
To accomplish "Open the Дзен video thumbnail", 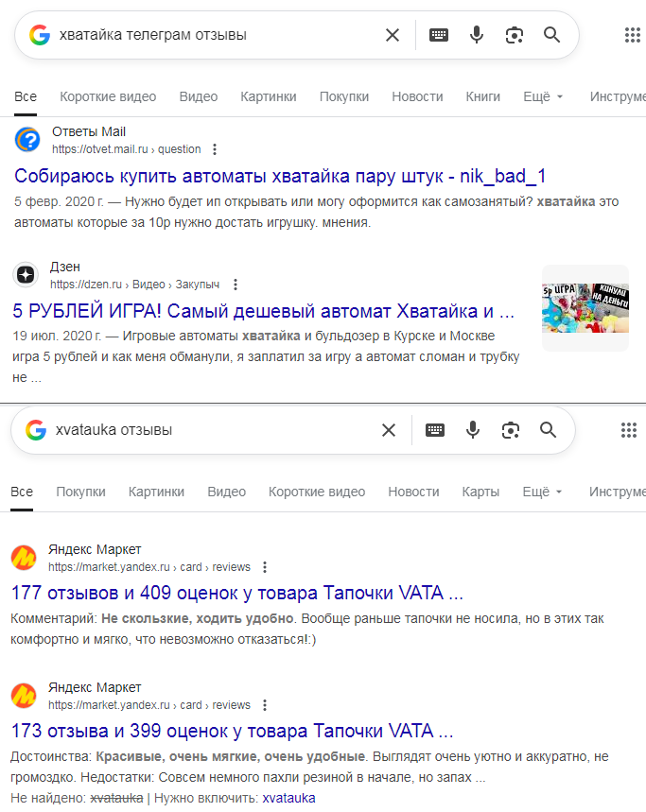I will (x=585, y=308).
